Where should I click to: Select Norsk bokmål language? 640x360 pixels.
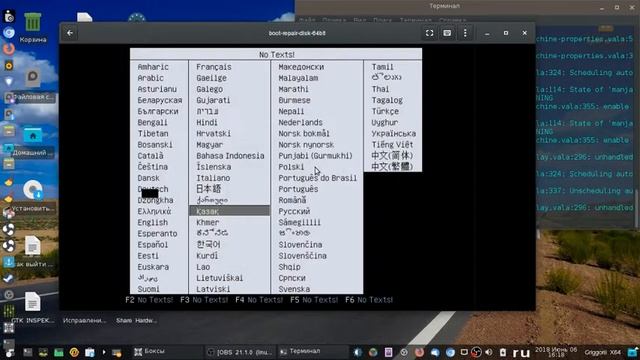(x=304, y=133)
